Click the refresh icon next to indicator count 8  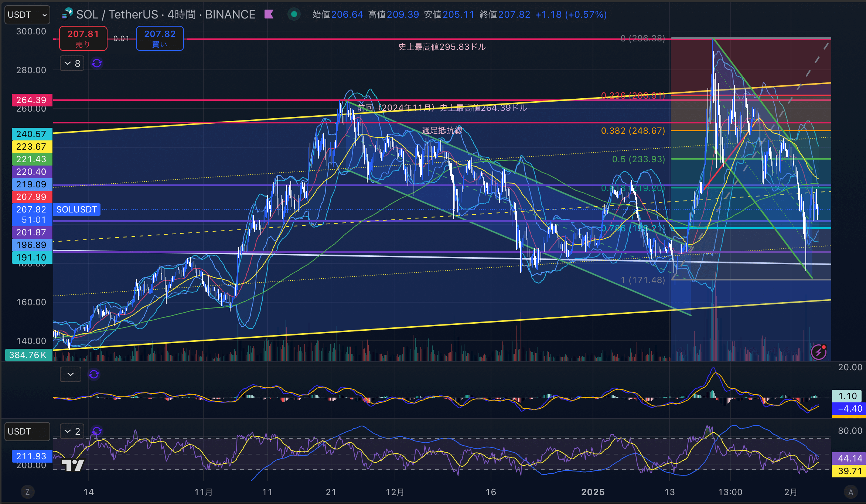click(x=97, y=63)
